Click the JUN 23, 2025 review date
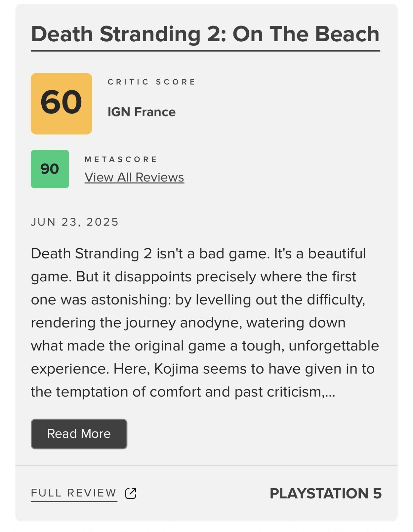Viewport: 413px width, 532px height. coord(75,222)
